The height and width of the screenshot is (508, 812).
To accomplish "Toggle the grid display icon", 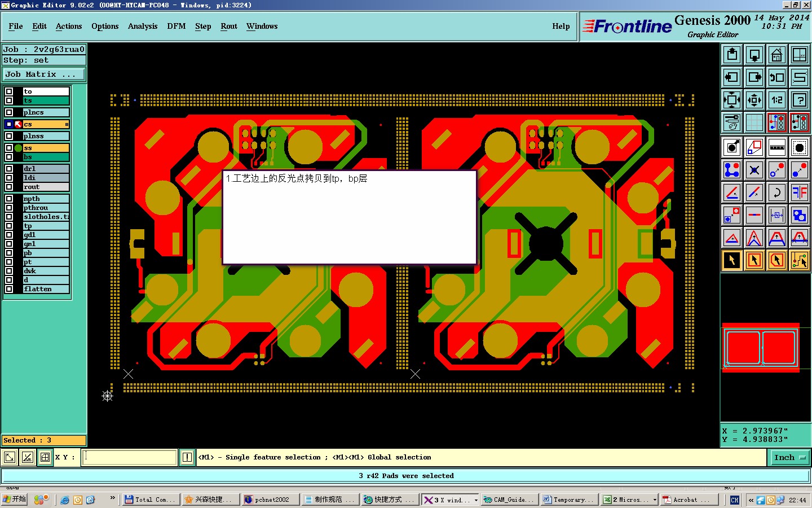I will click(754, 122).
